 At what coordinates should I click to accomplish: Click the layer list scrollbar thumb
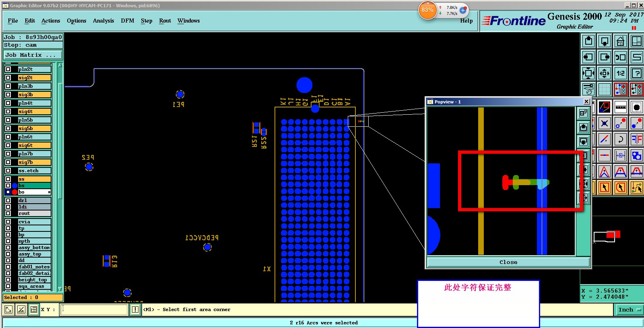[x=60, y=141]
